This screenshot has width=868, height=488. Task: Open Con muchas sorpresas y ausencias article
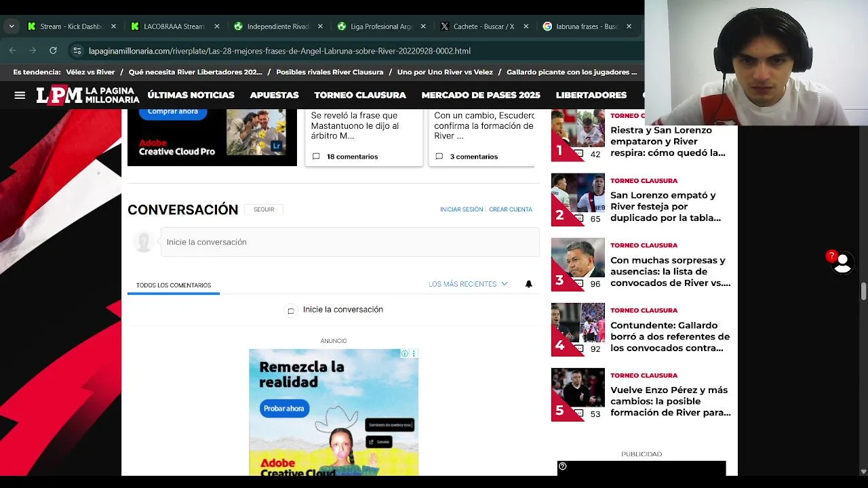tap(671, 272)
